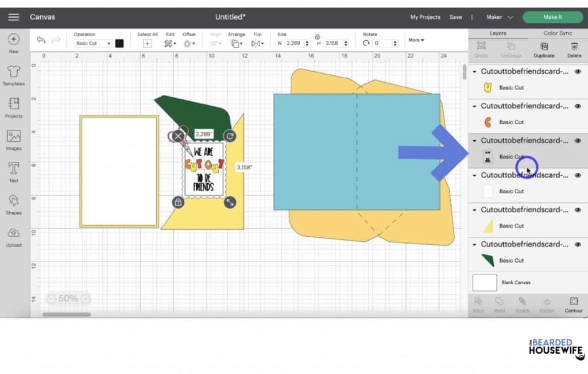
Task: Toggle the size aspect ratio lock
Action: [318, 36]
